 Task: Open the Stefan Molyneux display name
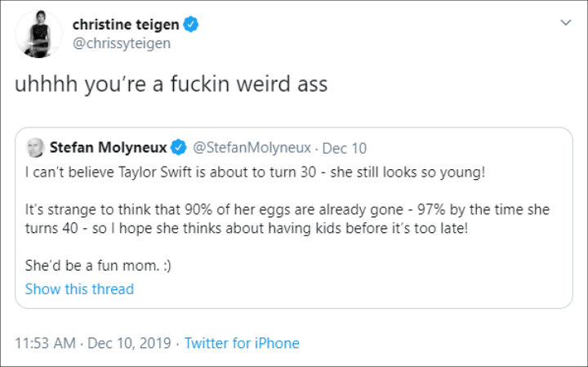(x=108, y=148)
